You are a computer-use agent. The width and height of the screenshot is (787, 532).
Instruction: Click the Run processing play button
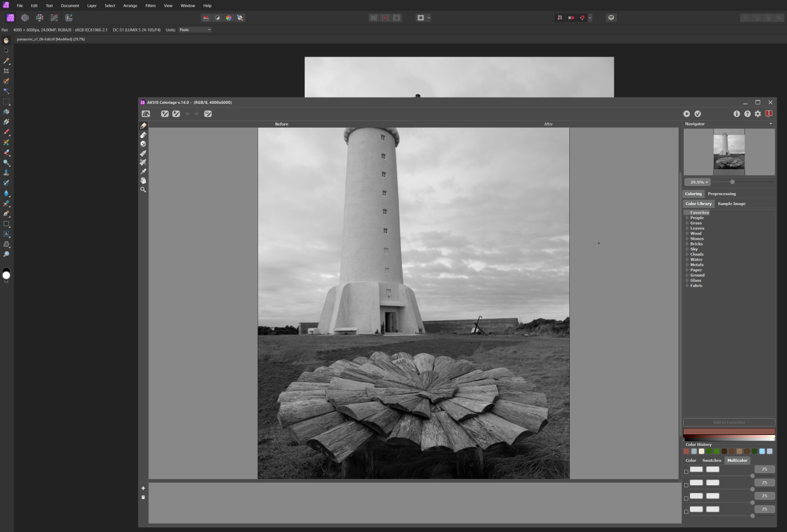click(686, 114)
